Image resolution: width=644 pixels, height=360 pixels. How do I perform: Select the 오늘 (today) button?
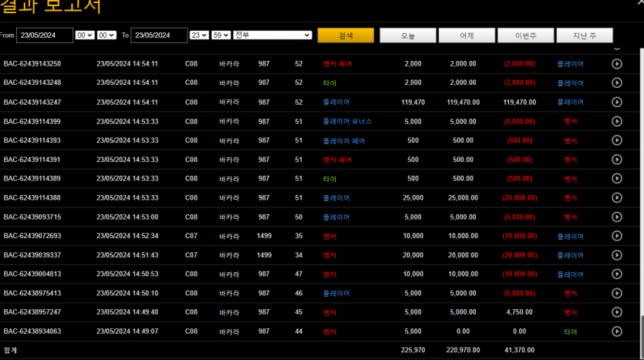(x=408, y=35)
